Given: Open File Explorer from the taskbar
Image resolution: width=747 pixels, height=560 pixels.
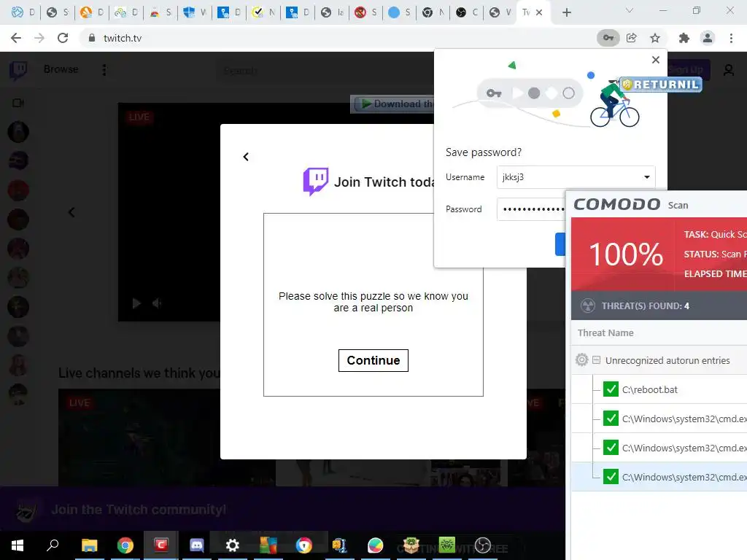Looking at the screenshot, I should click(x=89, y=545).
